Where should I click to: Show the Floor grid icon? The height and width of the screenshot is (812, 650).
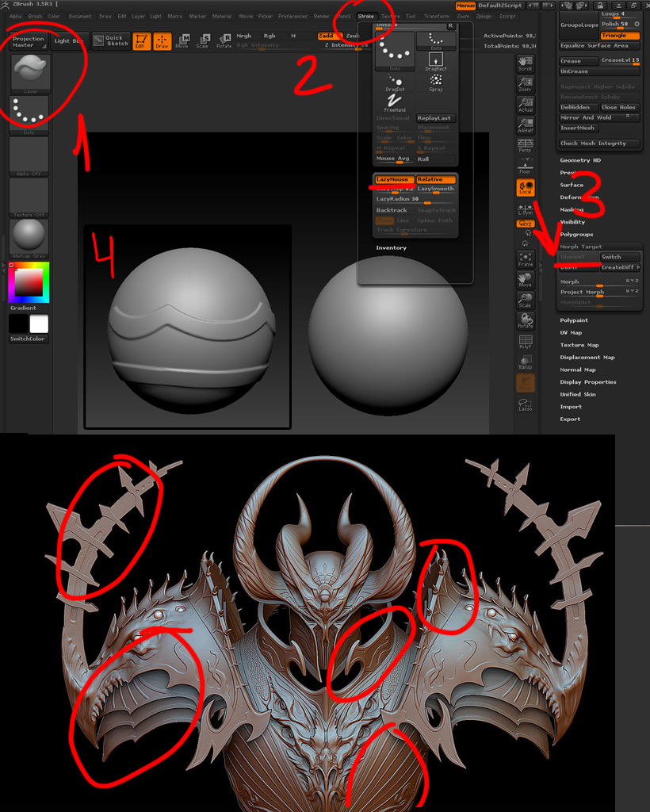(526, 166)
